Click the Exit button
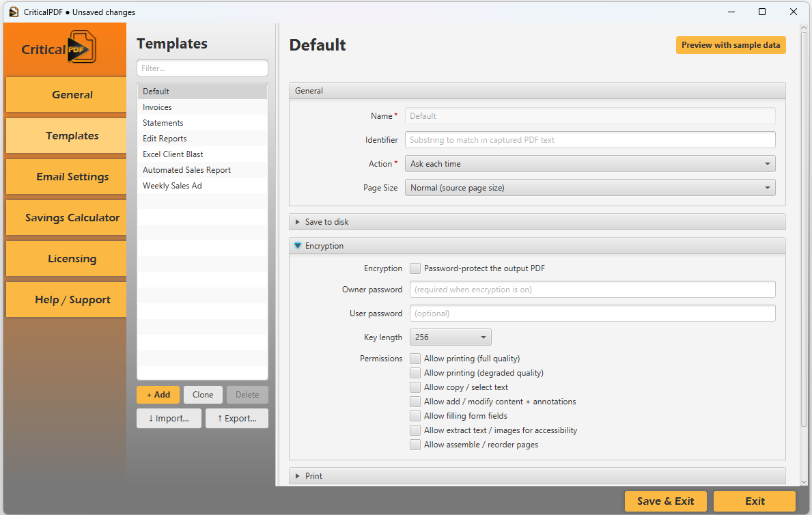This screenshot has width=812, height=515. click(x=755, y=501)
